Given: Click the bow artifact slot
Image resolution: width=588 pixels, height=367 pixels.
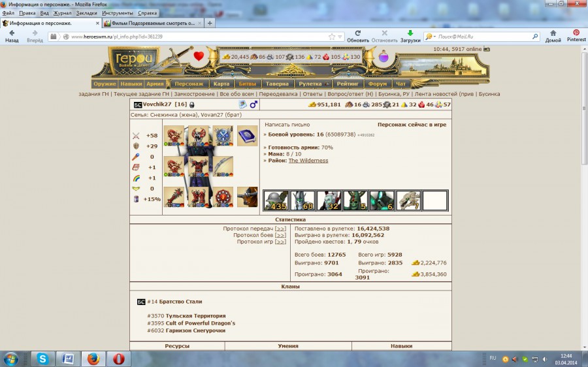Looking at the screenshot, I should [223, 167].
